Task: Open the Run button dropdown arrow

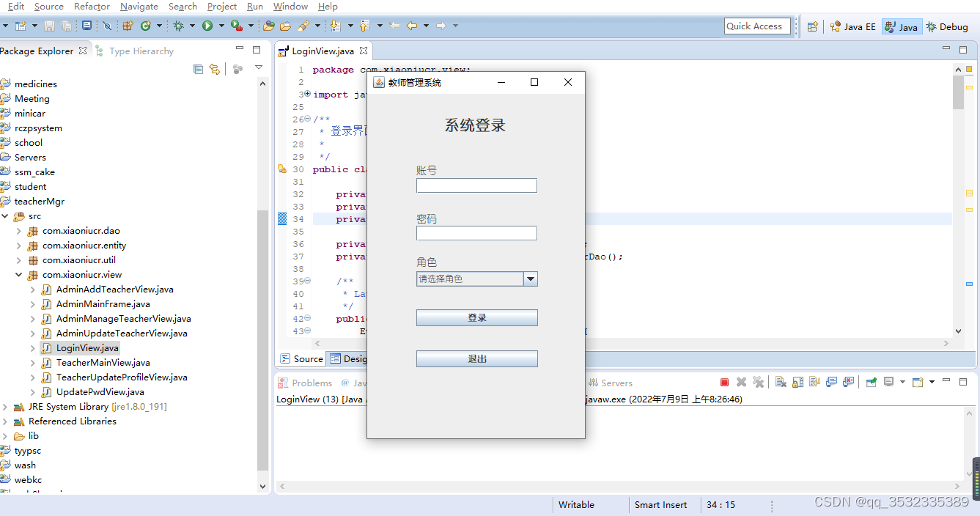Action: tap(221, 26)
